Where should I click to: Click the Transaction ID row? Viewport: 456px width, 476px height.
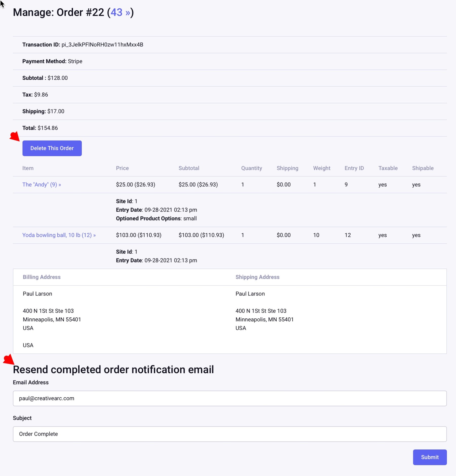pyautogui.click(x=83, y=45)
